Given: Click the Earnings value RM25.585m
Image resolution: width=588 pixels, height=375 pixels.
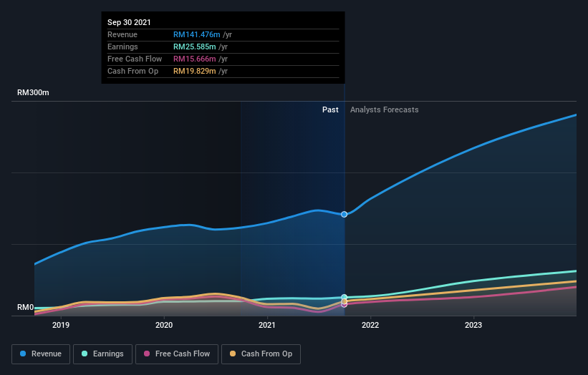Looking at the screenshot, I should point(194,47).
